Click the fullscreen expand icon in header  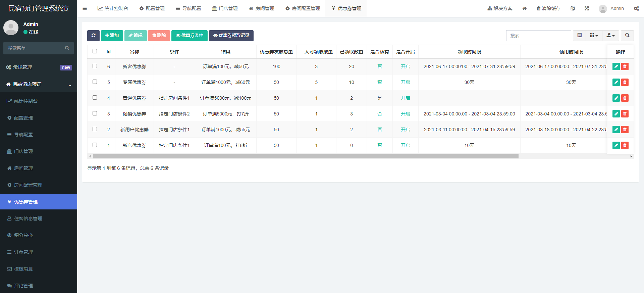tap(587, 8)
